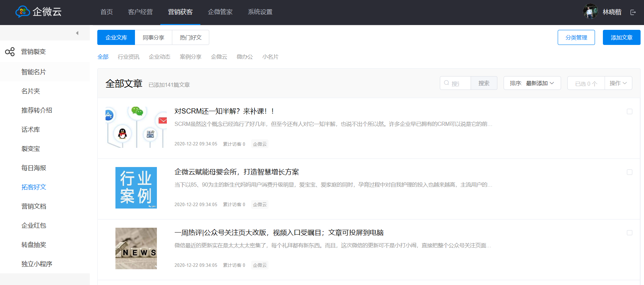Click the user avatar picture
The image size is (644, 285).
click(x=590, y=12)
